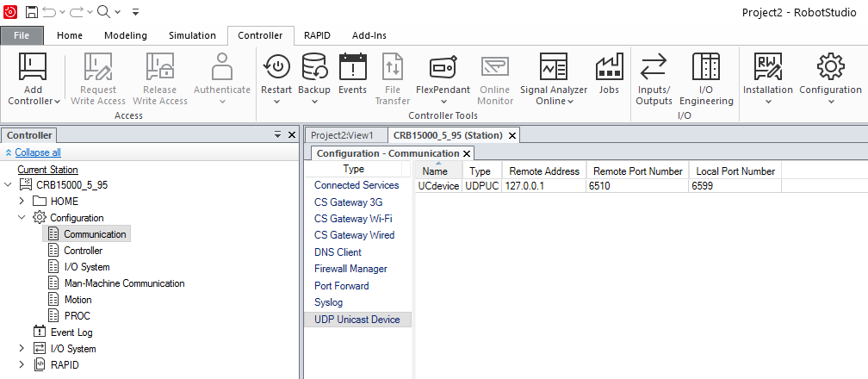Image resolution: width=868 pixels, height=379 pixels.
Task: Switch to the Project2:View1 tab
Action: 342,135
